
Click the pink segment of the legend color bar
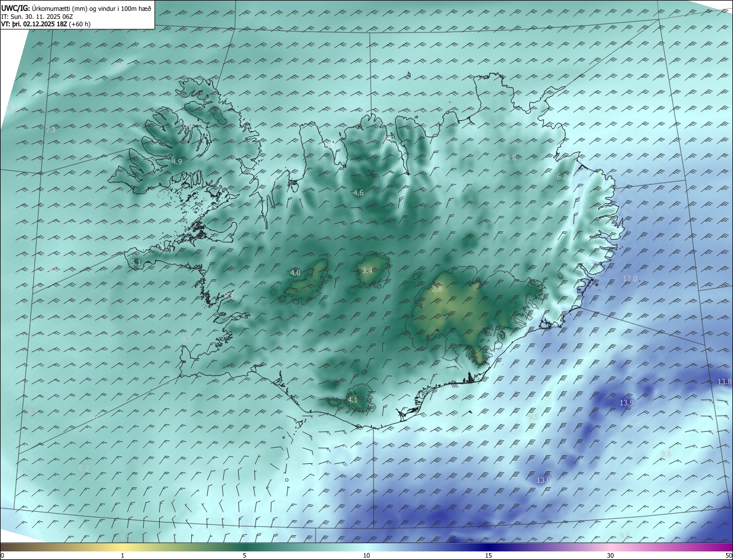[610, 547]
